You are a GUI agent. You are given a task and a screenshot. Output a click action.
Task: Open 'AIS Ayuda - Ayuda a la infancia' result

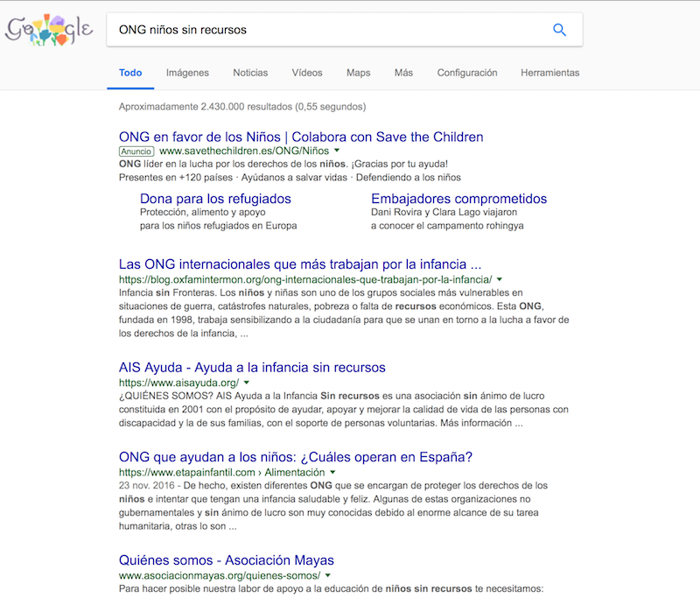coord(252,368)
